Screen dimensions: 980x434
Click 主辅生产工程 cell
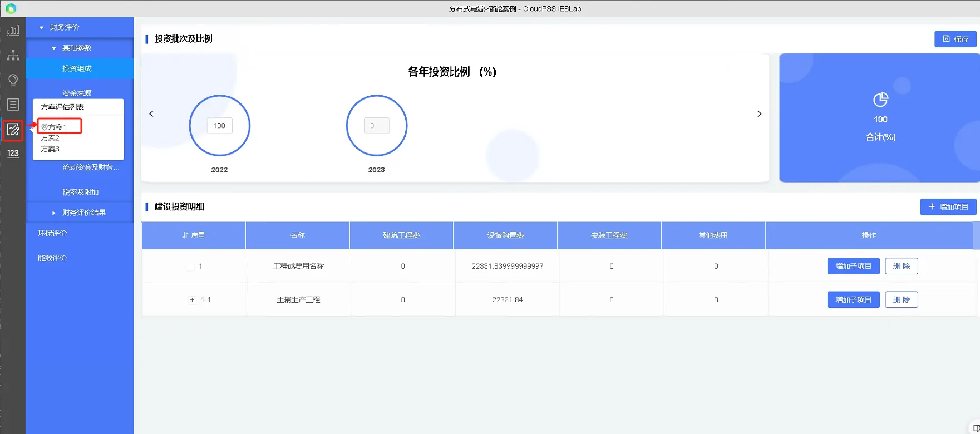(298, 300)
